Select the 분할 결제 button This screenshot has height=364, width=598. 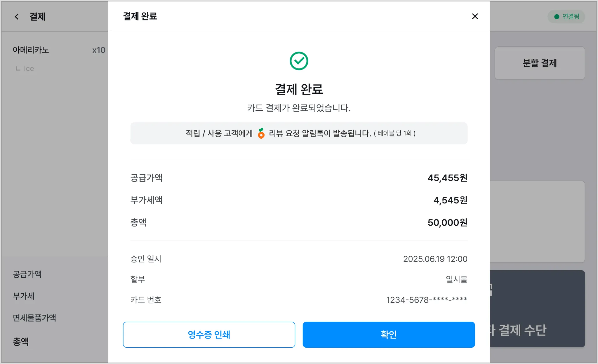coord(540,63)
